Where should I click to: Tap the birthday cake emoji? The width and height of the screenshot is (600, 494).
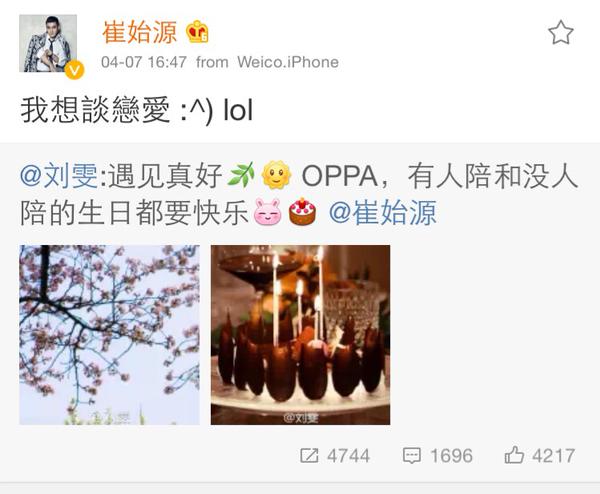point(302,212)
